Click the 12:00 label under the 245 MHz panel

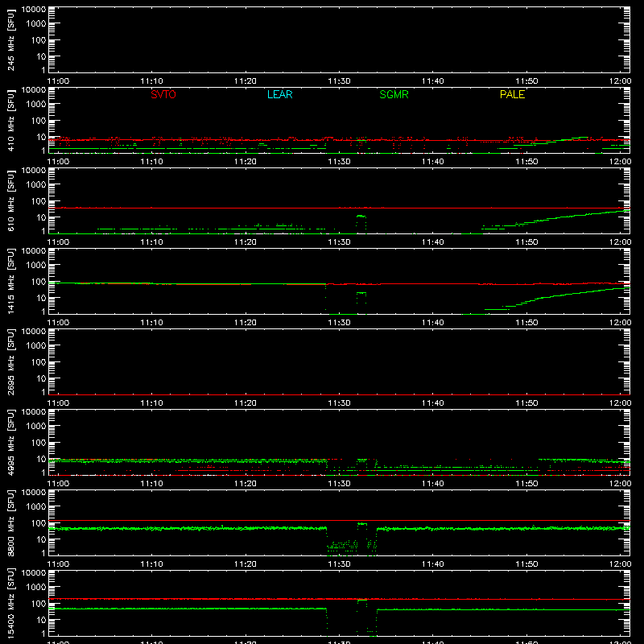(x=620, y=81)
